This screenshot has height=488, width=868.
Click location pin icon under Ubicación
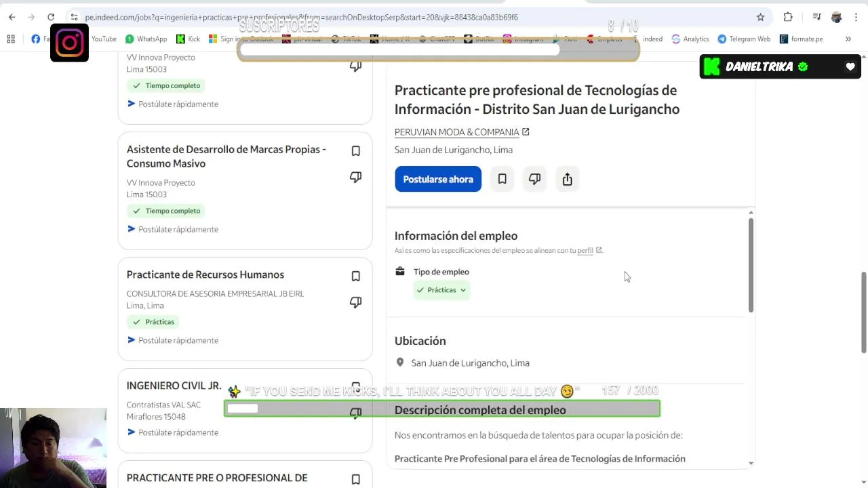point(400,363)
